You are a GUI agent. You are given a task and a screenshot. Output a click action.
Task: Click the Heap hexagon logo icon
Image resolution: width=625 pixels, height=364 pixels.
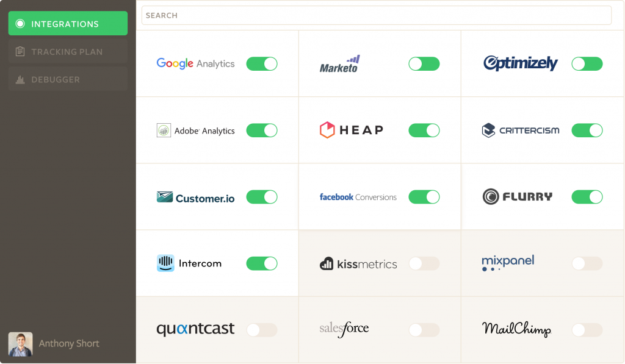328,130
